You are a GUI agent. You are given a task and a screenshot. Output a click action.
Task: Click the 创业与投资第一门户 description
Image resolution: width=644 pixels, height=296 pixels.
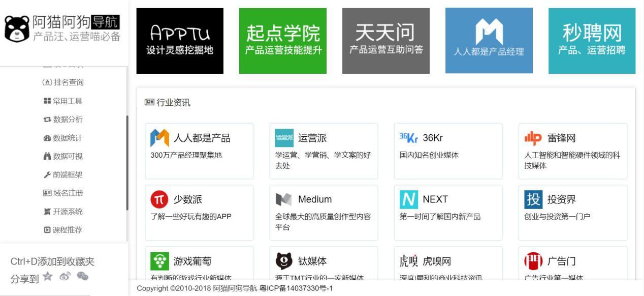(557, 217)
